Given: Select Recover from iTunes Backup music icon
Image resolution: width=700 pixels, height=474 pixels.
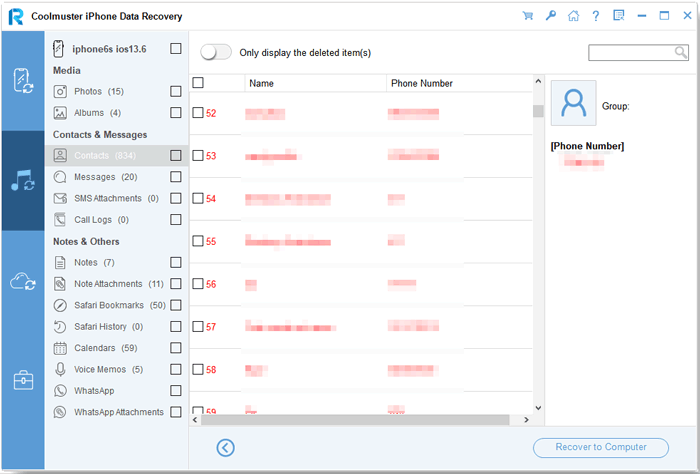Looking at the screenshot, I should coord(23,180).
